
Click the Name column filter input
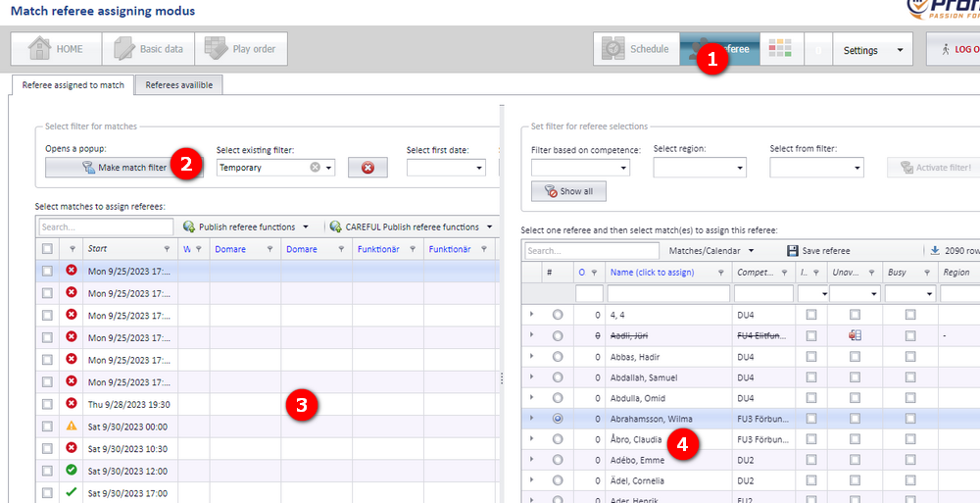click(x=668, y=293)
